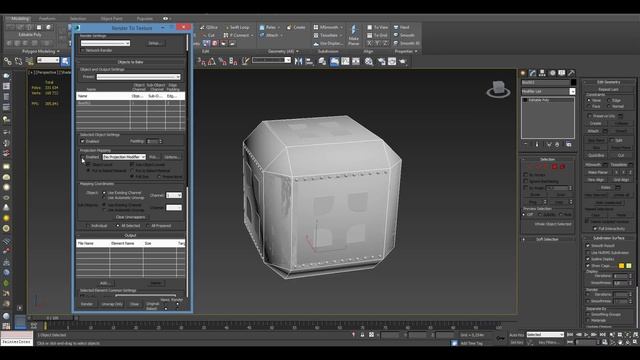Viewport: 640px width, 360px height.
Task: Click the Bind to Space Warp tool
Action: (x=29, y=61)
